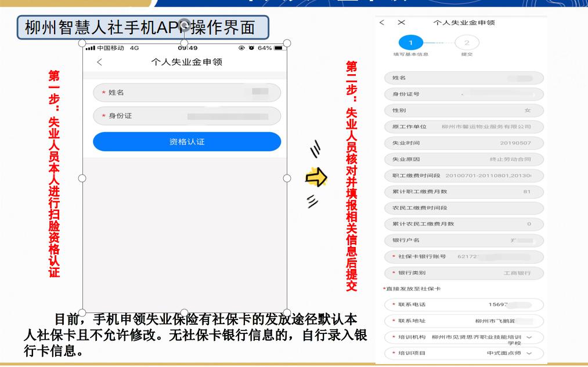
Task: Click the 中国移动 signal strength icon
Action: [91, 48]
